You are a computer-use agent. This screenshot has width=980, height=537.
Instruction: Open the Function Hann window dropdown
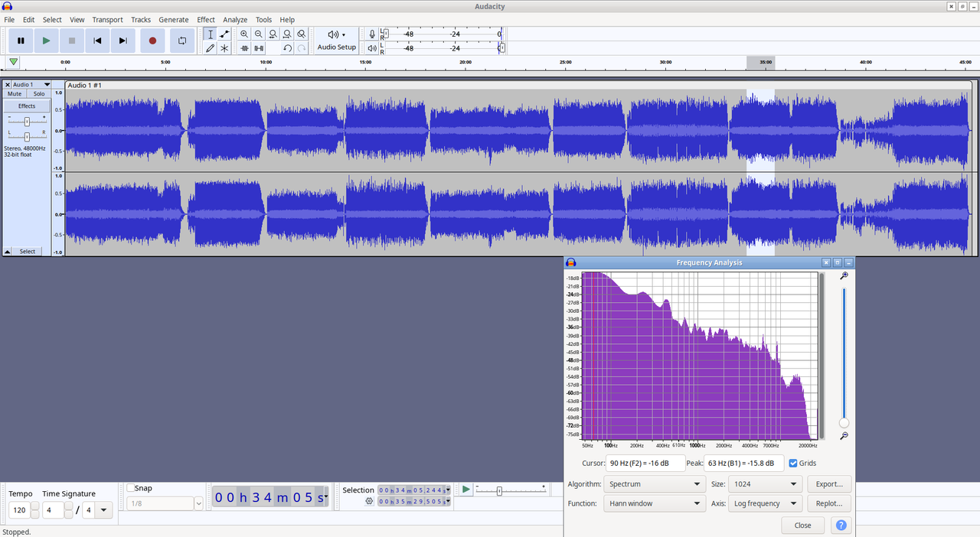click(655, 503)
